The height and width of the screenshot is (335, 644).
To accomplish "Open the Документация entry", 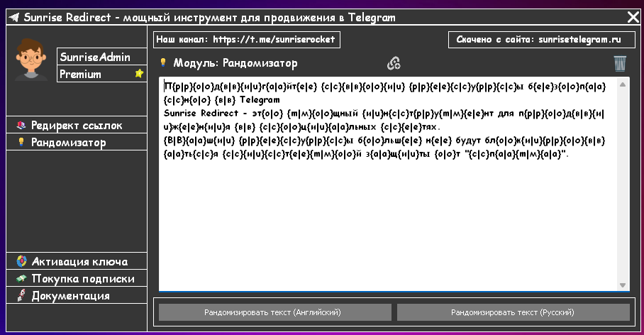I will point(77,295).
